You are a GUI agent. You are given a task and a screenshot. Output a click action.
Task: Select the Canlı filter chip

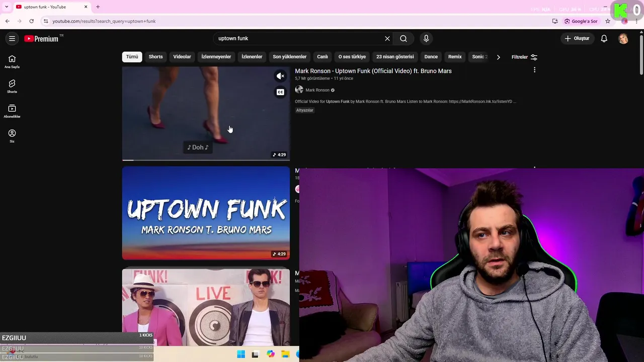point(323,57)
